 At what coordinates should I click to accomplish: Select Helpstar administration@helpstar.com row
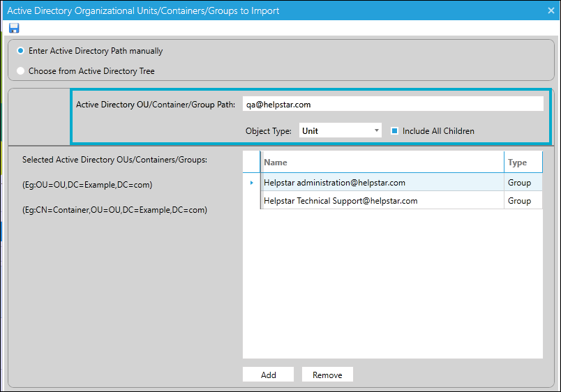point(334,183)
